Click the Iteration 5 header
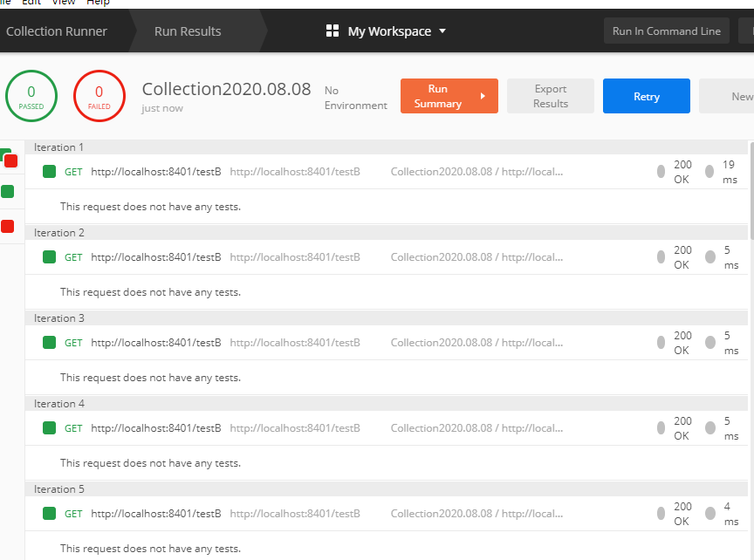 tap(386, 490)
